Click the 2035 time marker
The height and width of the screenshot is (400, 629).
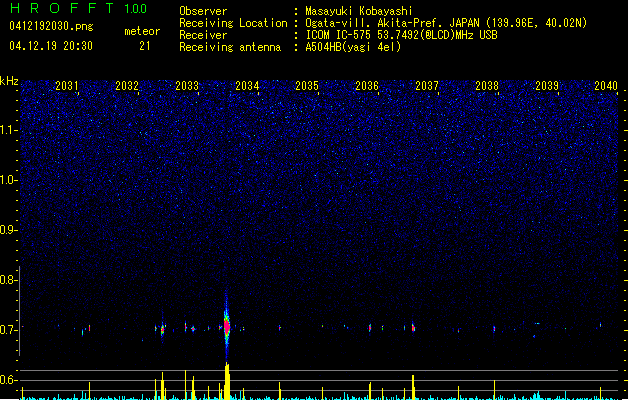click(x=307, y=86)
